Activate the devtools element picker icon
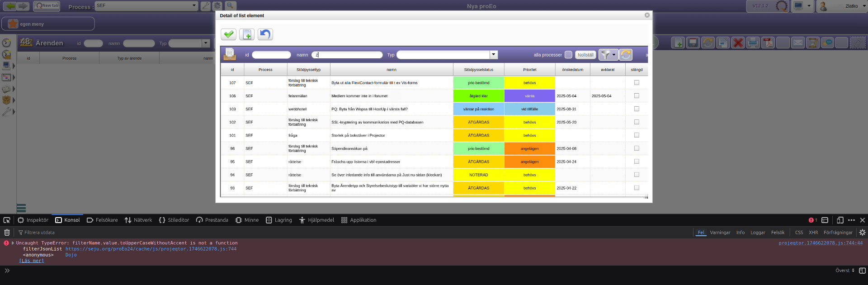This screenshot has height=285, width=868. click(7, 220)
